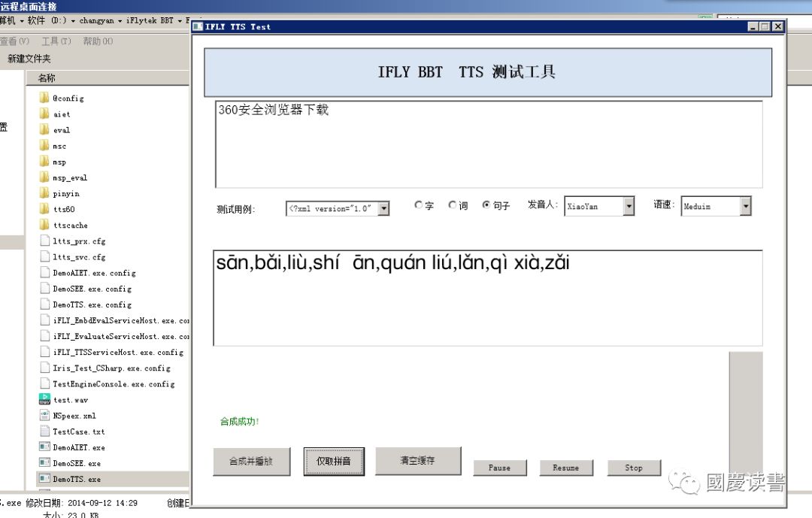Expand the changyan breadcrumb arrow
Screen dimensions: 812x518
(120, 21)
